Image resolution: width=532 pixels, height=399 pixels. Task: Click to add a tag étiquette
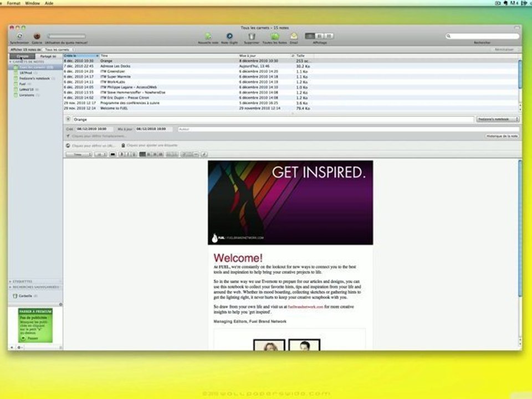150,145
